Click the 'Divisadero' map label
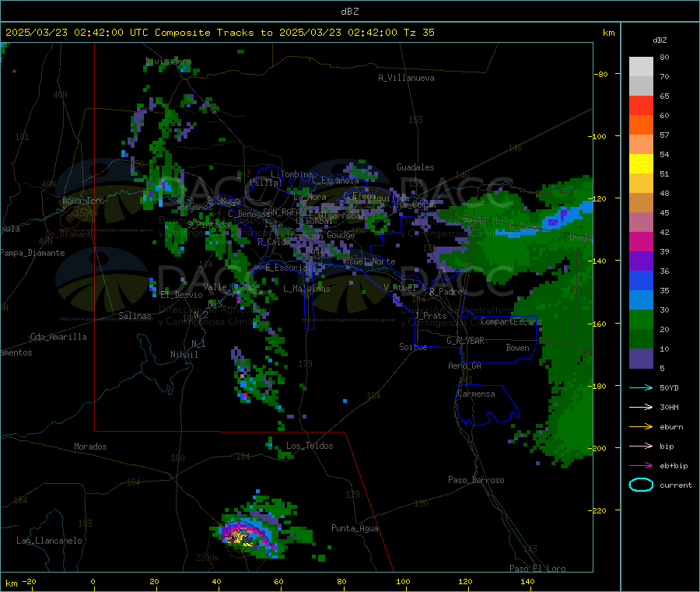The image size is (700, 592). pos(168,61)
